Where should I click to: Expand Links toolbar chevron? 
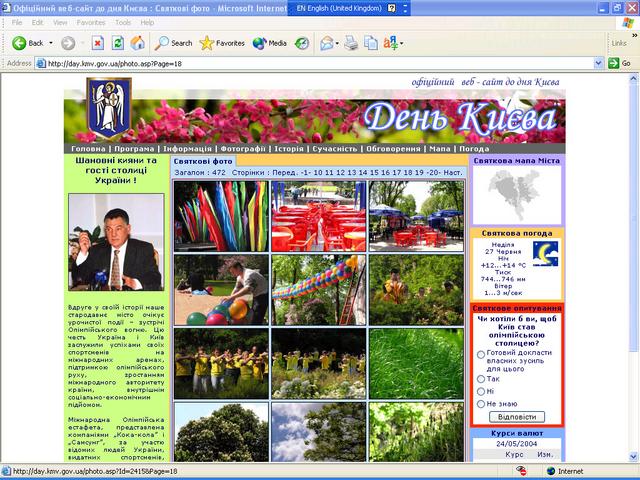pyautogui.click(x=635, y=36)
